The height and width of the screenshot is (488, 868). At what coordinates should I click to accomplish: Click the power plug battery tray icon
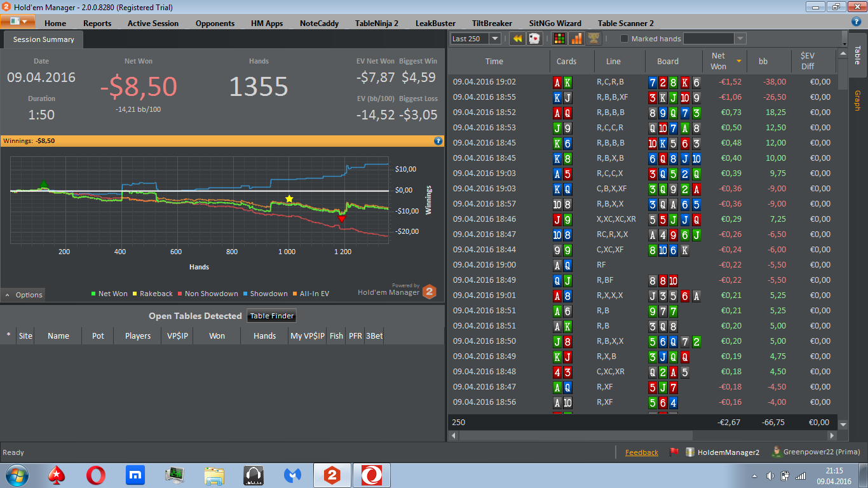[785, 475]
